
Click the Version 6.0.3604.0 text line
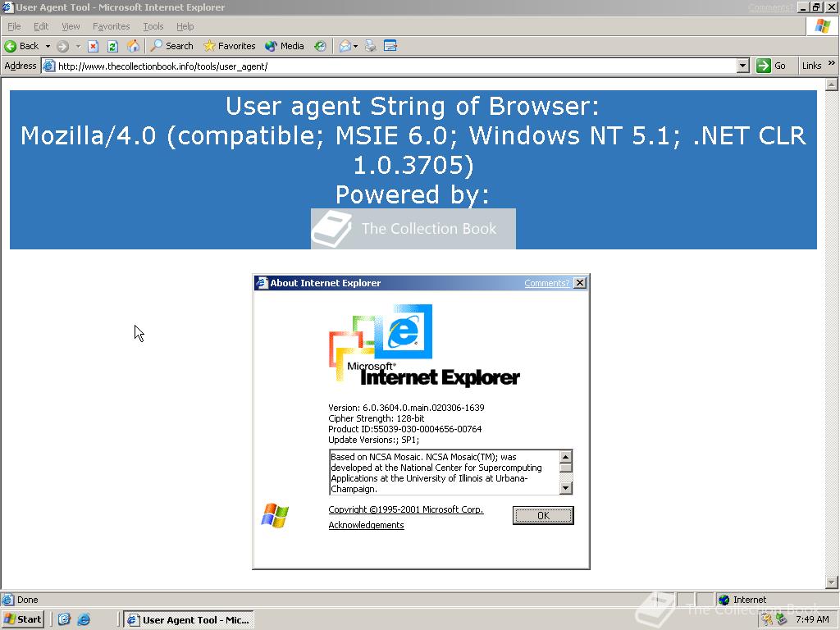click(406, 408)
